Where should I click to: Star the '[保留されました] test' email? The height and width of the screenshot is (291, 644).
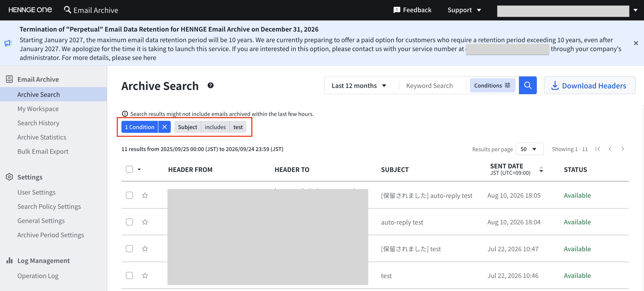pyautogui.click(x=145, y=249)
